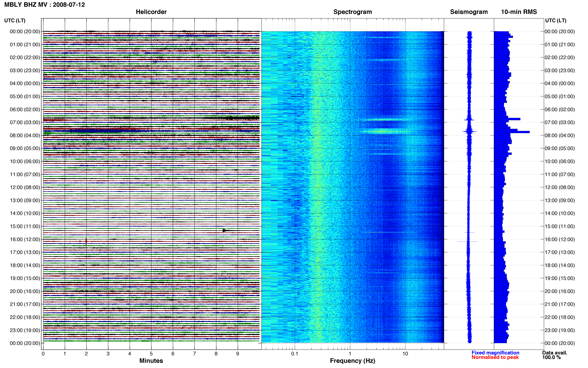Click the title 'MBLY BHZ MV : 2008-07-12'
This screenshot has width=588, height=368.
(x=45, y=5)
